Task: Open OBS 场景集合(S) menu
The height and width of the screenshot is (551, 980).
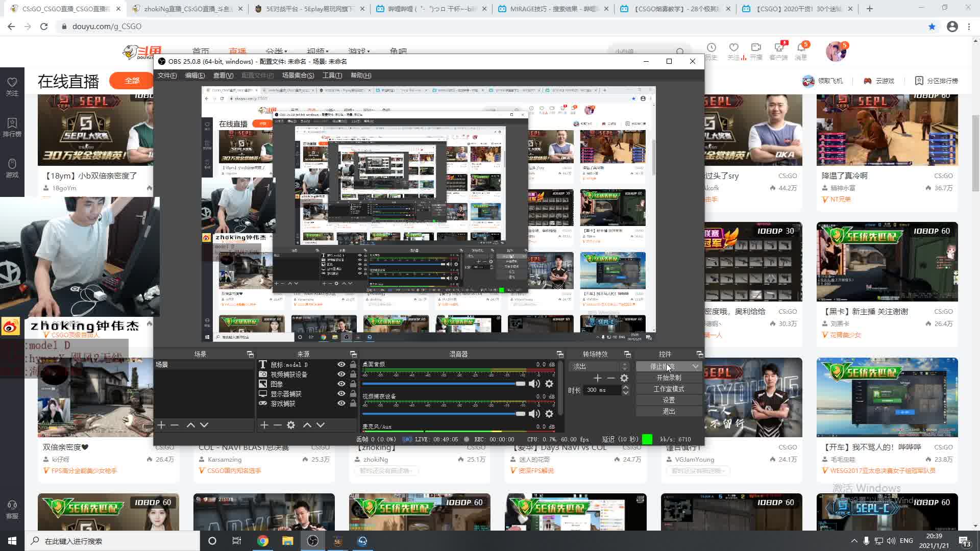Action: pos(298,76)
